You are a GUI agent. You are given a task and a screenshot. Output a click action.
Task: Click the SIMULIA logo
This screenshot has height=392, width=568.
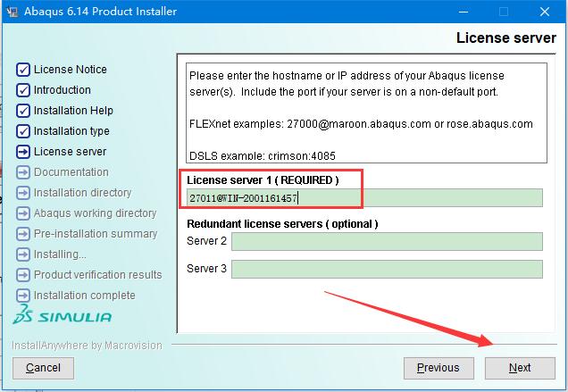(x=62, y=314)
